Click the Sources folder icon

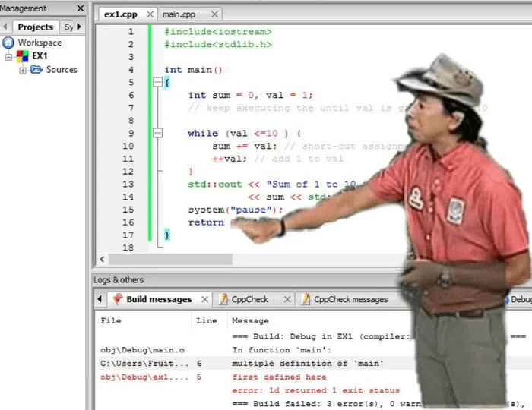(36, 69)
